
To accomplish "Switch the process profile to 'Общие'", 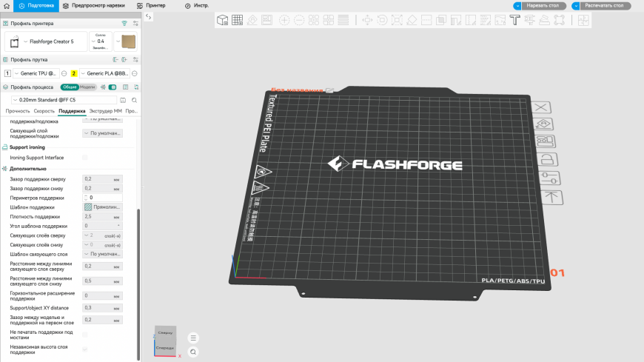I will [70, 87].
